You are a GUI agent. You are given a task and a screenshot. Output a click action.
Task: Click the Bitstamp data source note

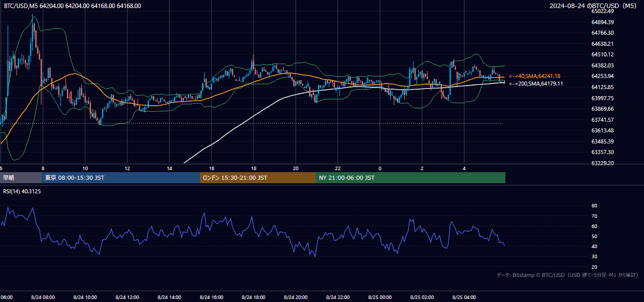point(567,275)
